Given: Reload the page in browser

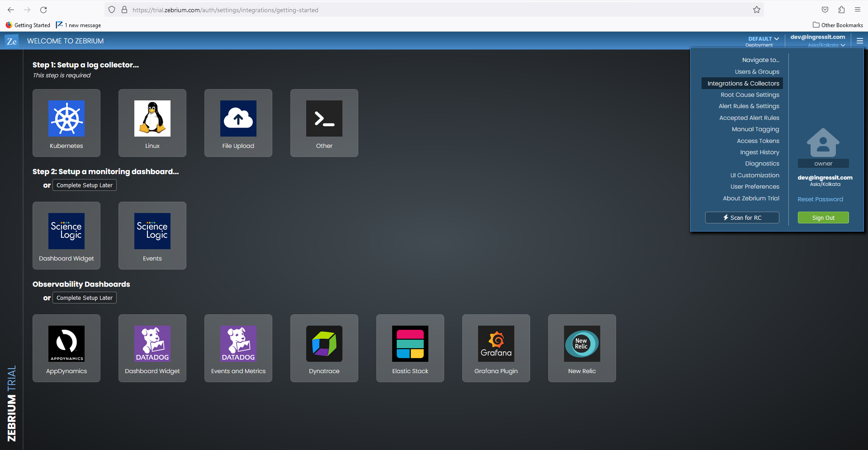Looking at the screenshot, I should pyautogui.click(x=43, y=10).
